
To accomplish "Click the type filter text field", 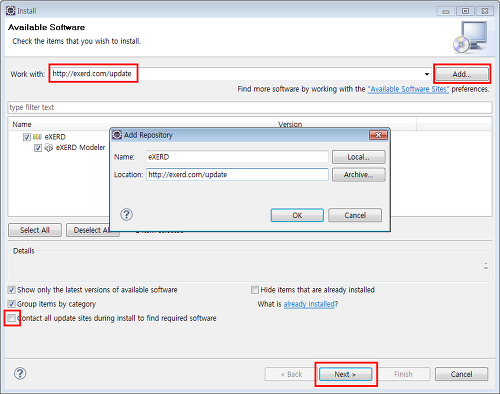I will click(x=250, y=107).
